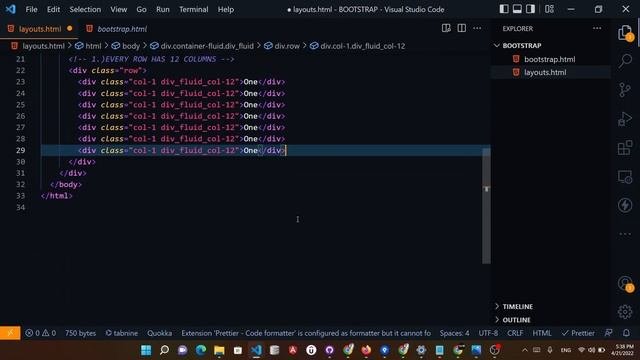Open the div.col-1.div_fluid_col-12 breadcrumb
640x360 pixels.
[x=358, y=46]
